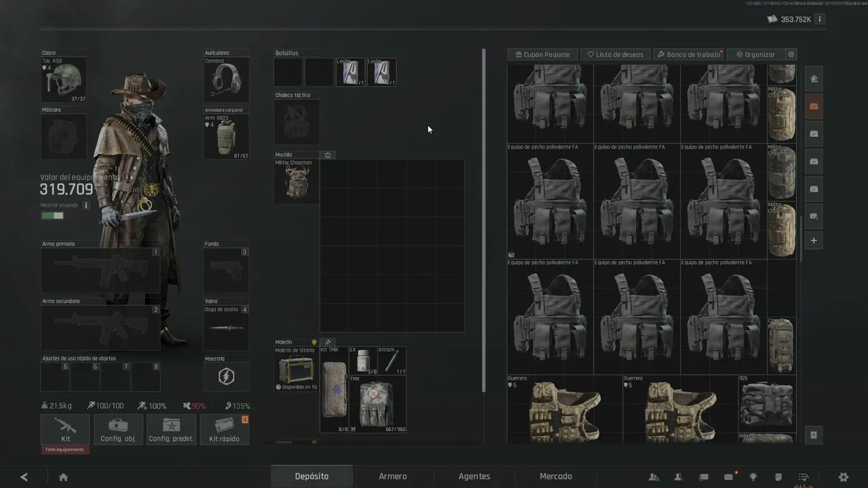Open the trophy achievements icon
This screenshot has width=868, height=488.
pos(753,477)
